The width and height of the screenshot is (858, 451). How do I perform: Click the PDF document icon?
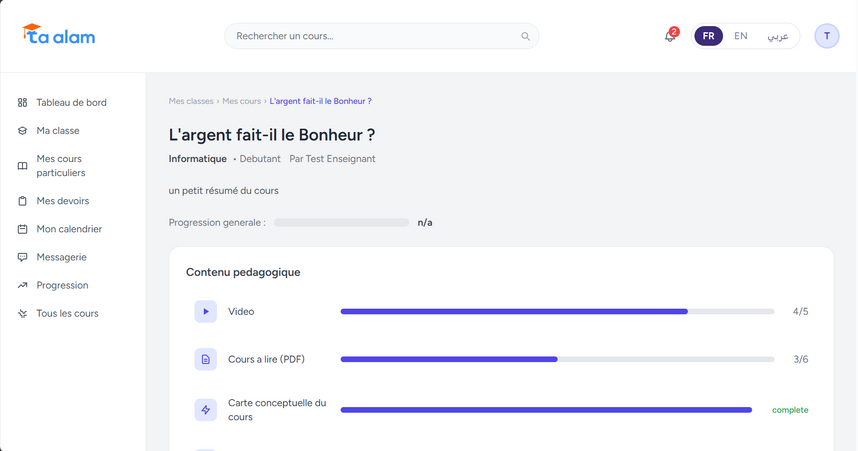(x=206, y=359)
